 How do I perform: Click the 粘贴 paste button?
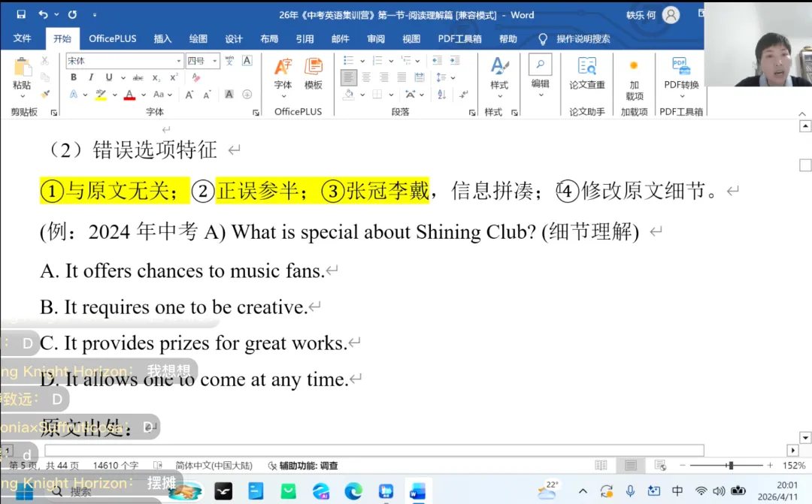point(23,77)
